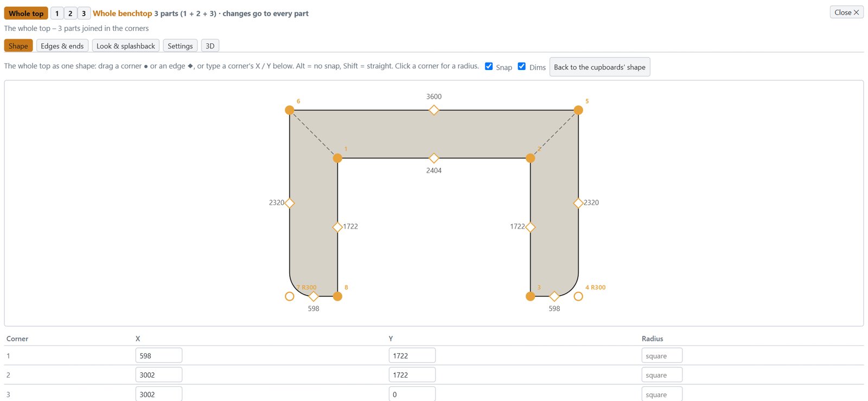Edit Y value for corner 1
Screen dimensions: 868x401
tap(412, 355)
